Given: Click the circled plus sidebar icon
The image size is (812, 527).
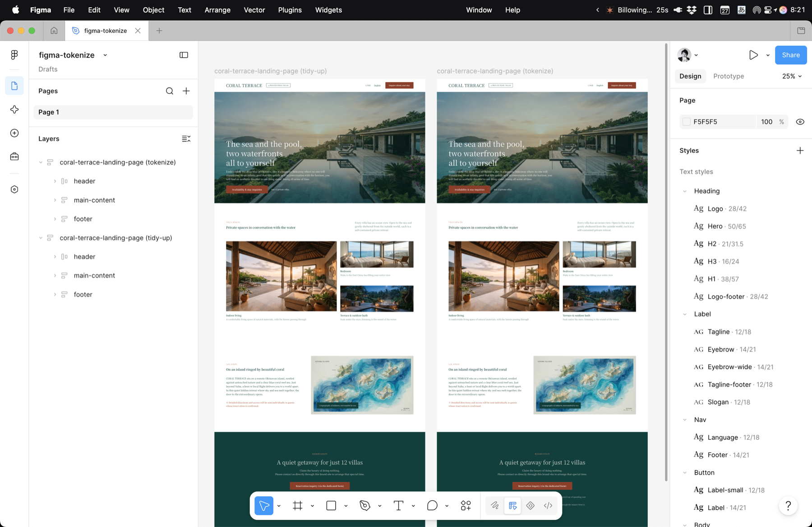Looking at the screenshot, I should click(14, 133).
